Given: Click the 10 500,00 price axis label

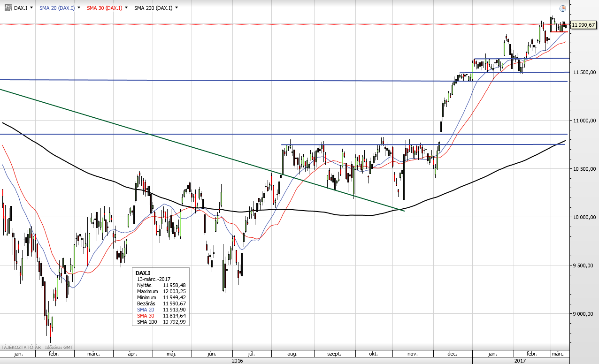Looking at the screenshot, I should click(584, 169).
